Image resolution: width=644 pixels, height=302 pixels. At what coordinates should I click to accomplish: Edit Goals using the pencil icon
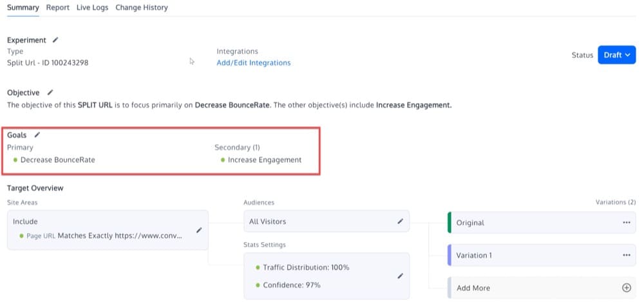pyautogui.click(x=37, y=135)
